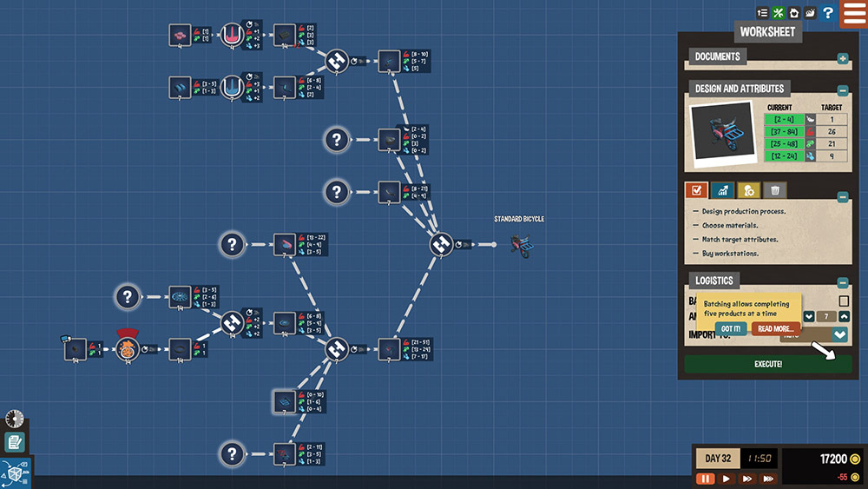
Task: Collapse the Design and Attributes section
Action: (x=842, y=90)
